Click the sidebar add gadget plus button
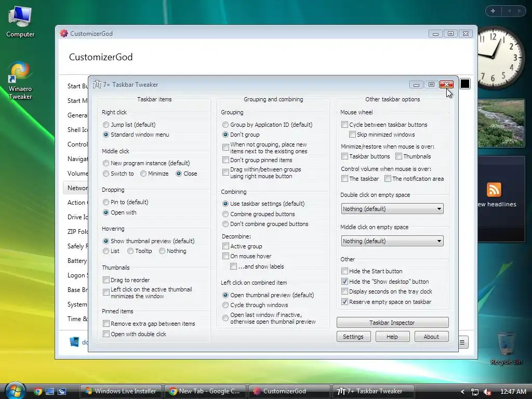The image size is (532, 399). tap(493, 11)
